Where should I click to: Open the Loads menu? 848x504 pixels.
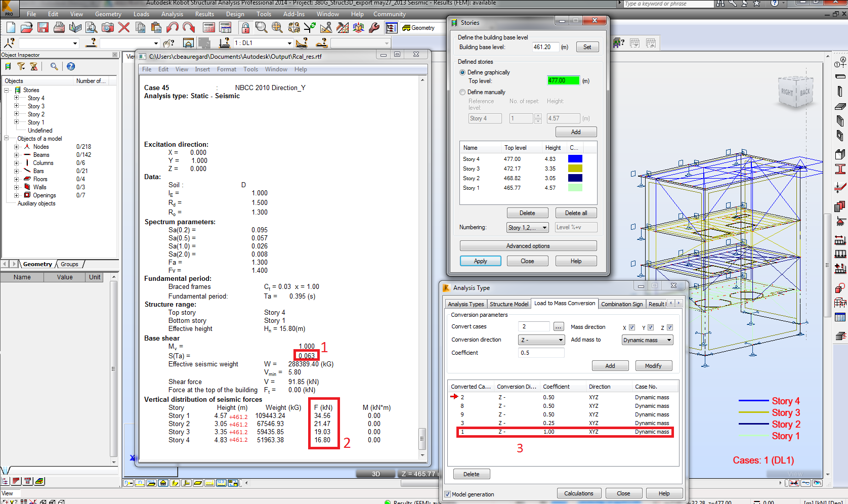(x=141, y=14)
